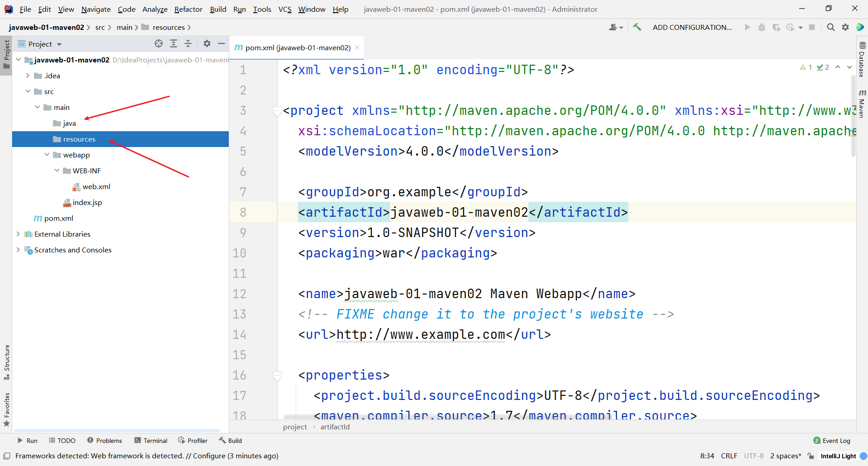Collapse the webapp folder in tree
The width and height of the screenshot is (868, 466).
(x=47, y=155)
